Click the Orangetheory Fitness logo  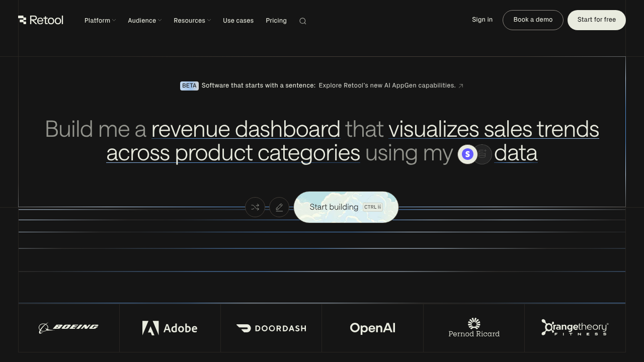(575, 327)
